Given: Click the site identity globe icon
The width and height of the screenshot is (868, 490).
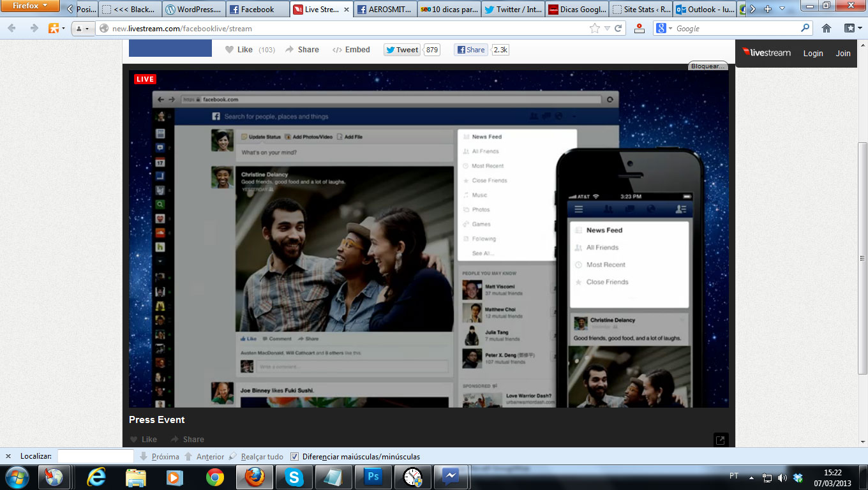Looking at the screenshot, I should click(x=104, y=28).
